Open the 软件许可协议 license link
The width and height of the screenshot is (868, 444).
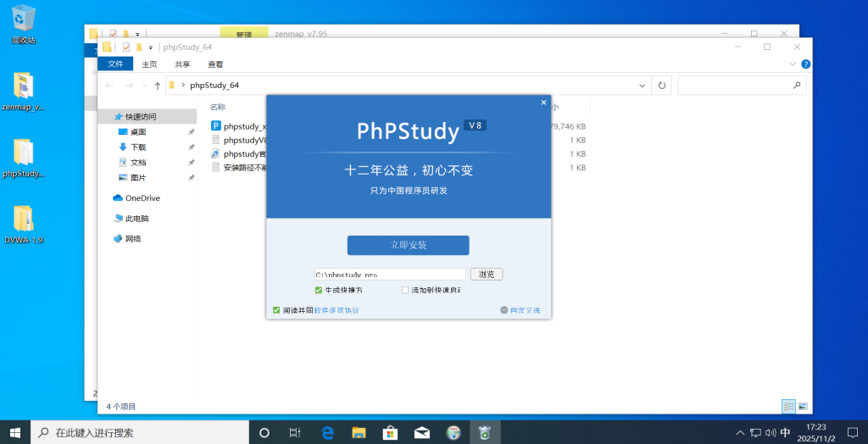337,310
